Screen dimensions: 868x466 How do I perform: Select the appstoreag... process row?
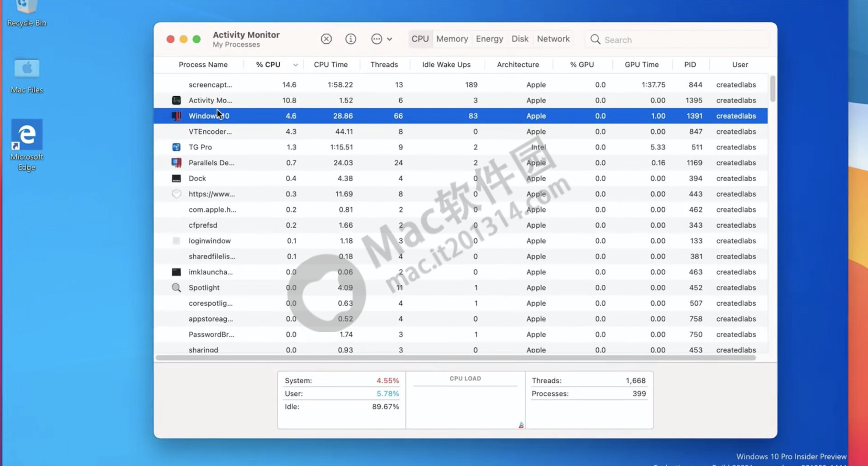[461, 319]
